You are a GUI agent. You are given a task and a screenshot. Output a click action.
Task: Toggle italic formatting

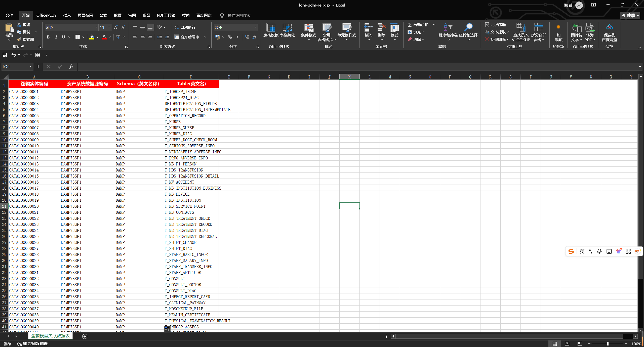56,37
